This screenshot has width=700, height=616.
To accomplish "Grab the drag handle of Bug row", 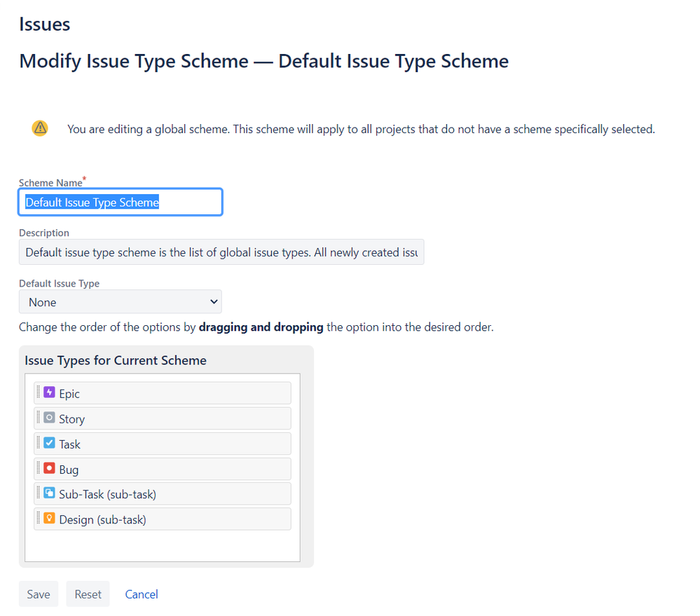I will click(x=39, y=469).
